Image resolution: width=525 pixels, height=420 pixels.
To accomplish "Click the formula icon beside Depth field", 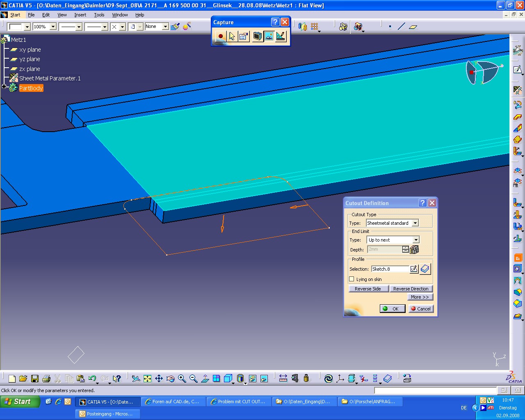I will click(414, 249).
